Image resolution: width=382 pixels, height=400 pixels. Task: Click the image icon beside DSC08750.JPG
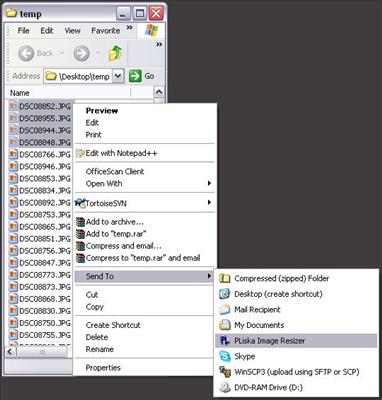[13, 323]
